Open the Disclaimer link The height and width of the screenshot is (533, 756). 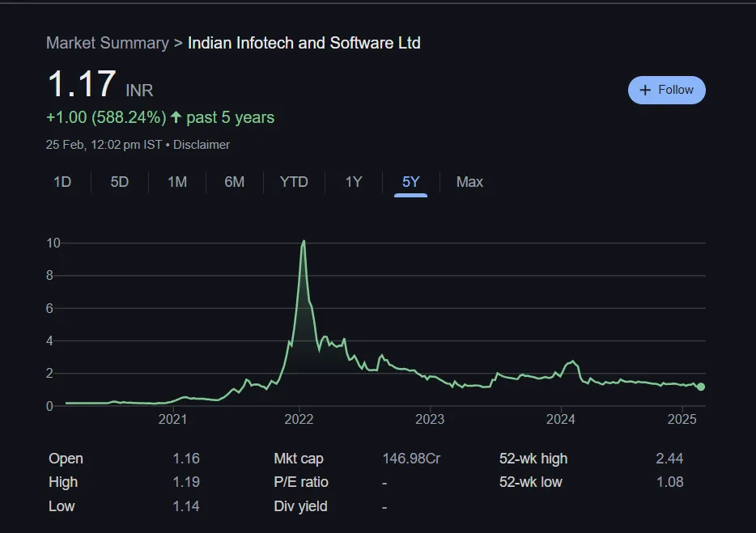[x=202, y=145]
